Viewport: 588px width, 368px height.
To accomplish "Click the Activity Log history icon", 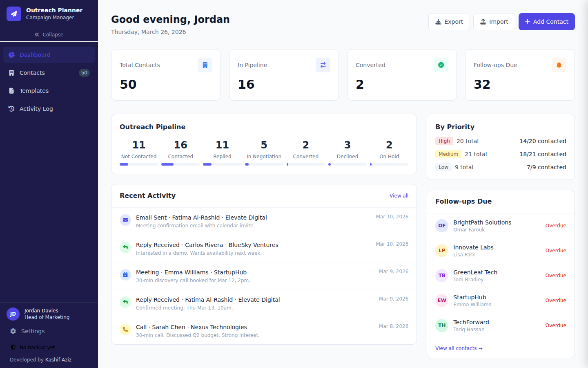I will click(11, 108).
